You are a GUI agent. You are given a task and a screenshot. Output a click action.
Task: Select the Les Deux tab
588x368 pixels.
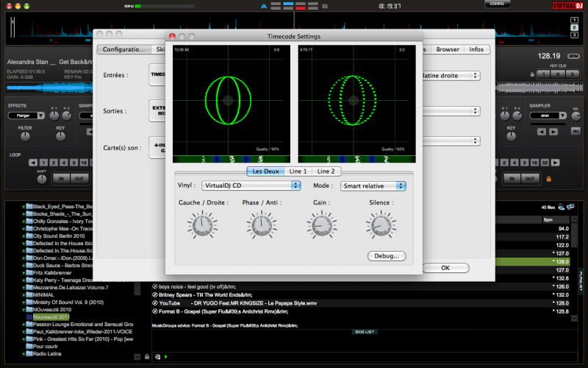tap(265, 171)
